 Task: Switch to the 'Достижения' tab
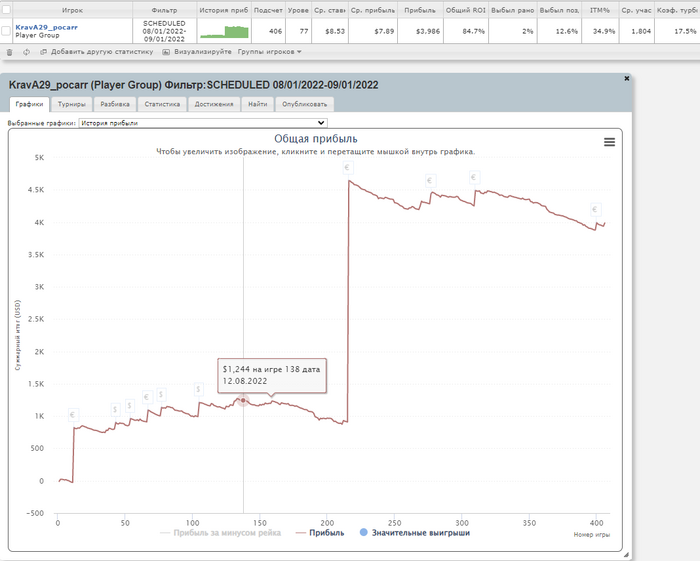(x=214, y=104)
